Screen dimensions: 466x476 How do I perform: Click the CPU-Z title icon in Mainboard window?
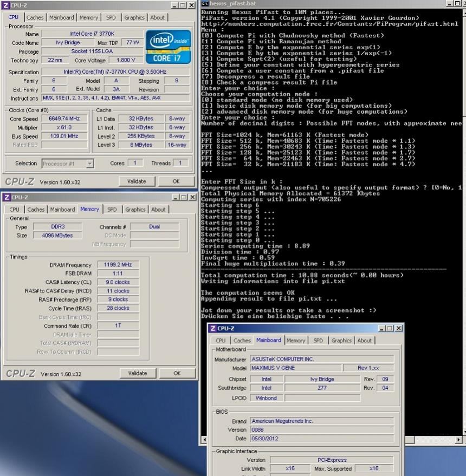(213, 328)
